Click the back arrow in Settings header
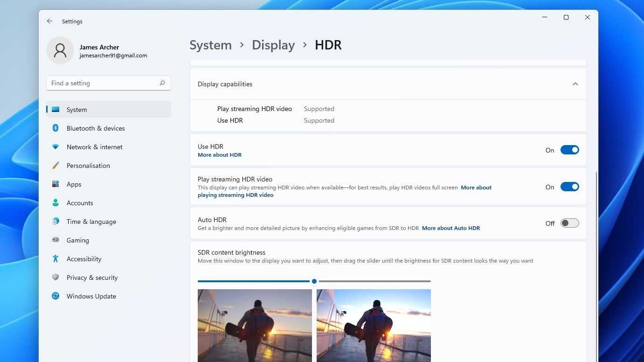644x362 pixels. click(50, 21)
